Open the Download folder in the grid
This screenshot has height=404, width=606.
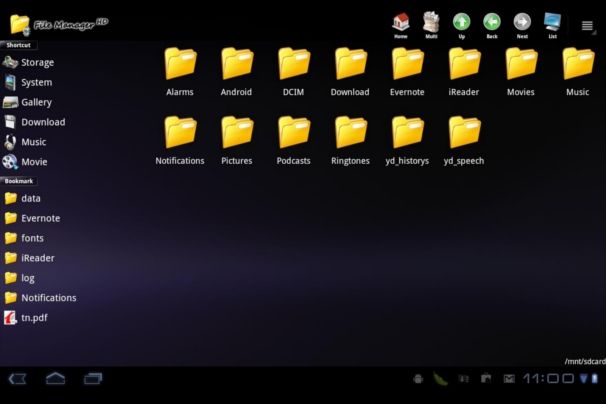[350, 72]
